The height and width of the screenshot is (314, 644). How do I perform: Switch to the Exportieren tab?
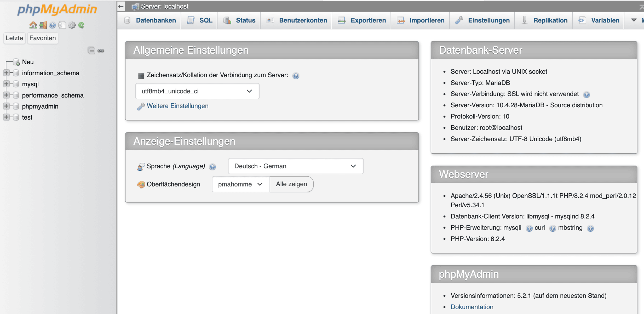[x=362, y=20]
